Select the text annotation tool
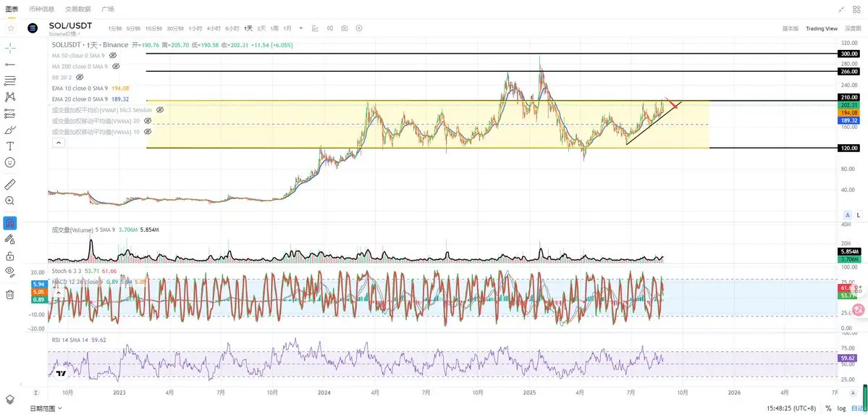This screenshot has width=868, height=415. coord(10,146)
